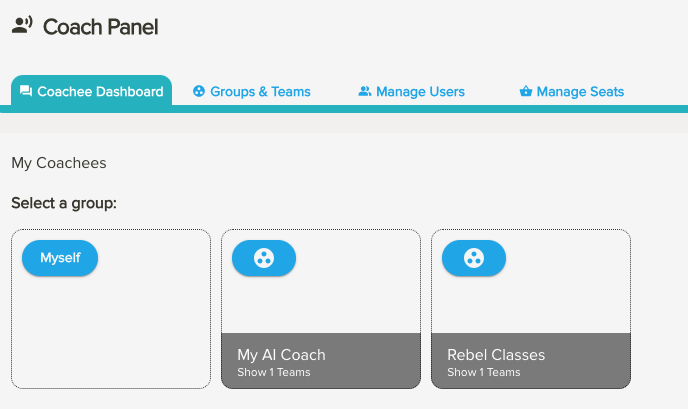Click the basket icon beside Manage Seats
The height and width of the screenshot is (409, 688).
[525, 91]
